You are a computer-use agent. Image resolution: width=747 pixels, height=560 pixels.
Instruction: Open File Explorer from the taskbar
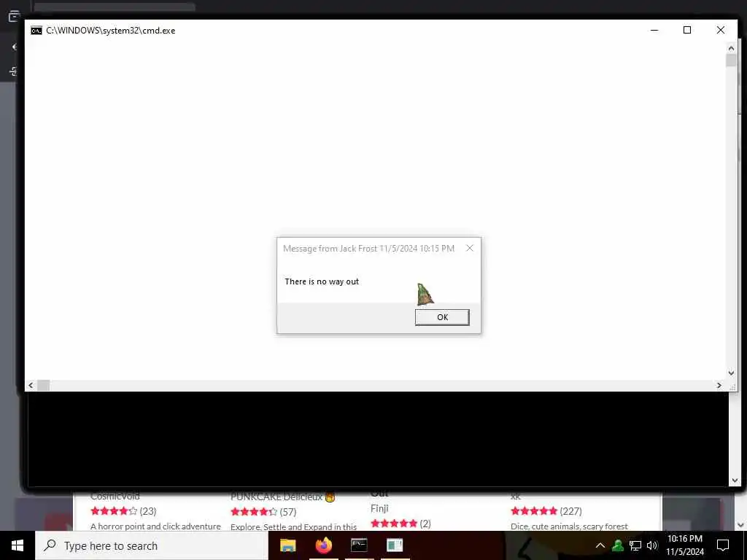click(x=287, y=545)
